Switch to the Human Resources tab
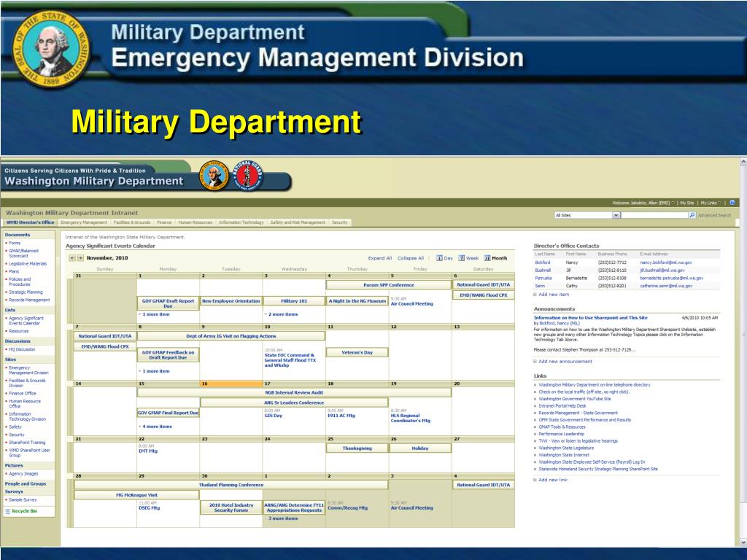Image resolution: width=747 pixels, height=560 pixels. click(x=196, y=222)
